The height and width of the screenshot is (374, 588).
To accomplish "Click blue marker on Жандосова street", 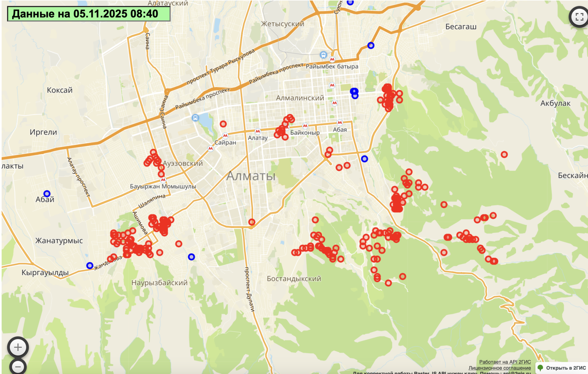I will coord(90,265).
